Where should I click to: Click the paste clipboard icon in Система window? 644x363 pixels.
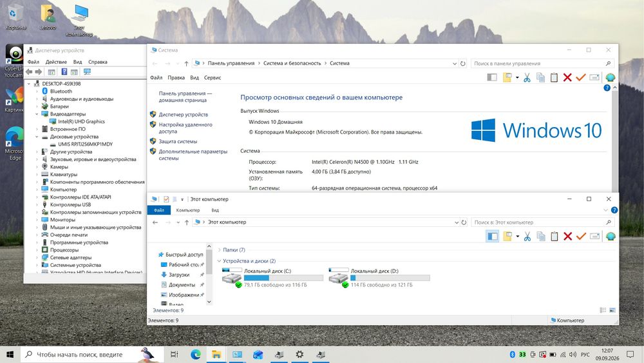(x=554, y=78)
